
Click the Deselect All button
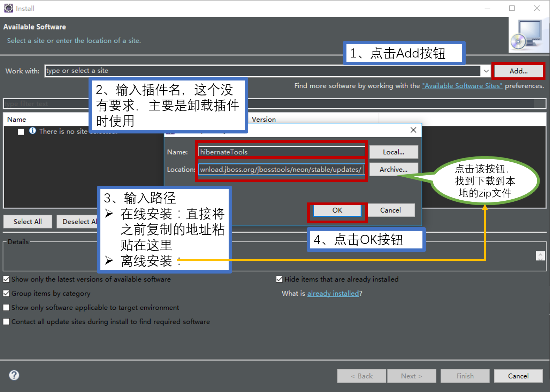pos(77,222)
